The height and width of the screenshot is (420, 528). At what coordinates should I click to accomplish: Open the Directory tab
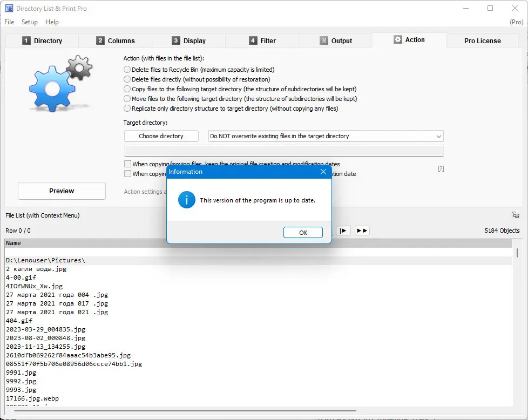[42, 40]
